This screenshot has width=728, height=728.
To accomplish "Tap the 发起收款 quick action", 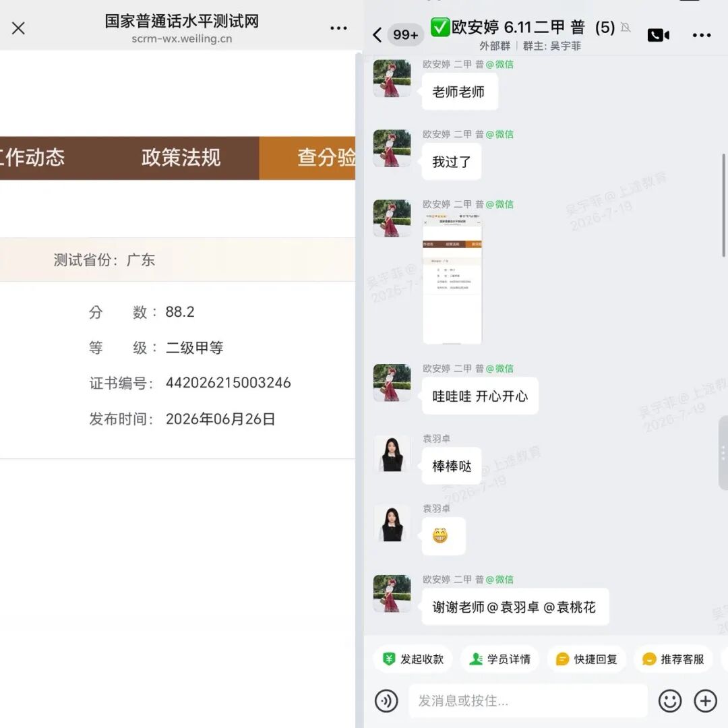I will (x=413, y=659).
